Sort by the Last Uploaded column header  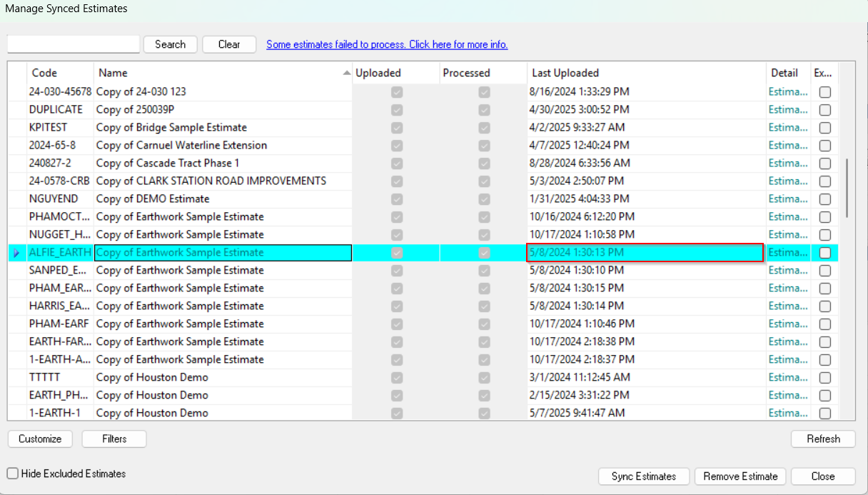click(x=646, y=73)
